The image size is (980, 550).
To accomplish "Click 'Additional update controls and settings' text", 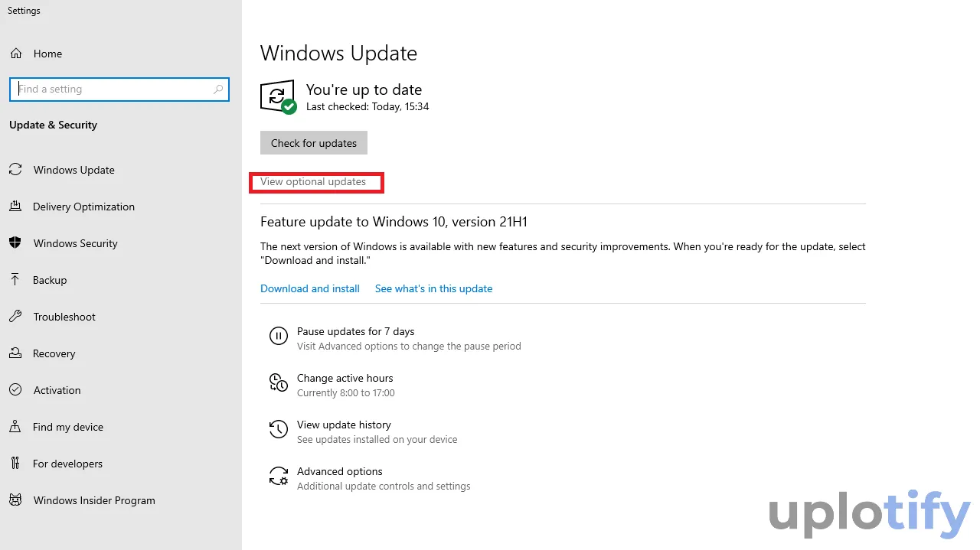I will pos(384,487).
